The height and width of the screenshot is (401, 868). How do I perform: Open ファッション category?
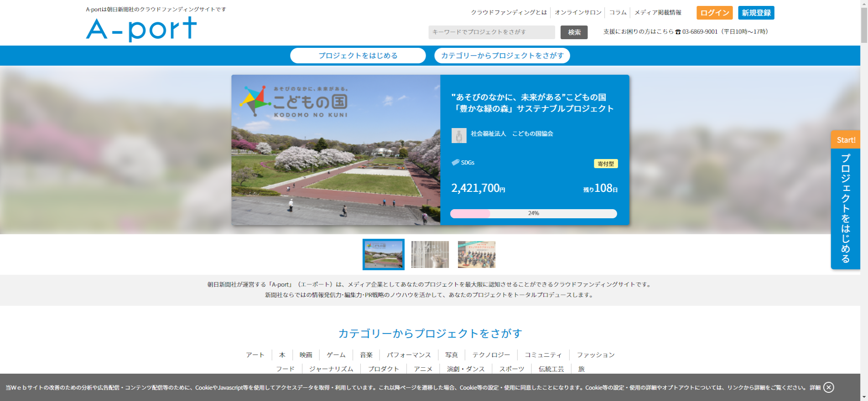pos(596,355)
